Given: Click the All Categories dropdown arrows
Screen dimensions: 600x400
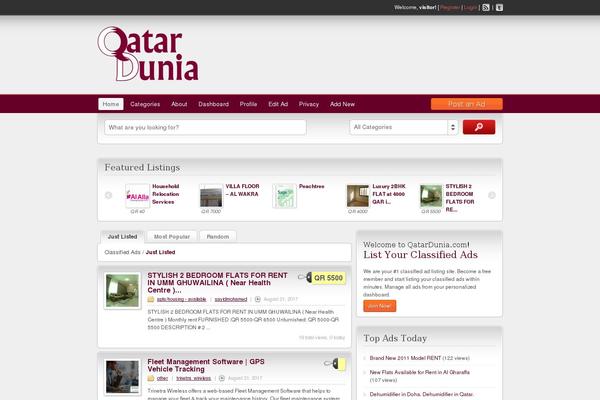Looking at the screenshot, I should [453, 127].
